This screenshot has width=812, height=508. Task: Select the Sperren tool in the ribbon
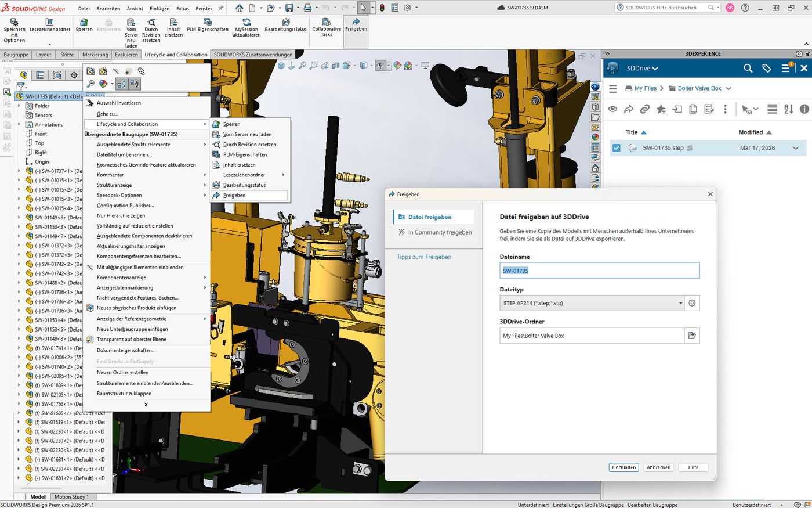pyautogui.click(x=84, y=27)
